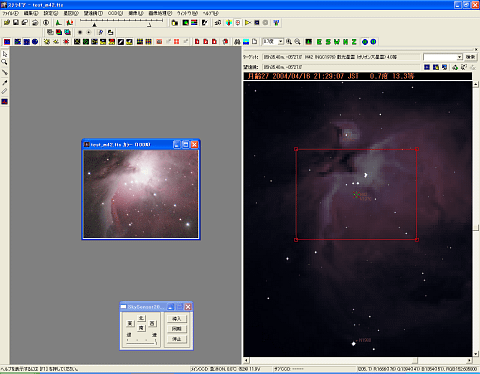Click the zoom-out magnifier in chart toolbar
Viewport: 480px width, 374px height.
(297, 42)
